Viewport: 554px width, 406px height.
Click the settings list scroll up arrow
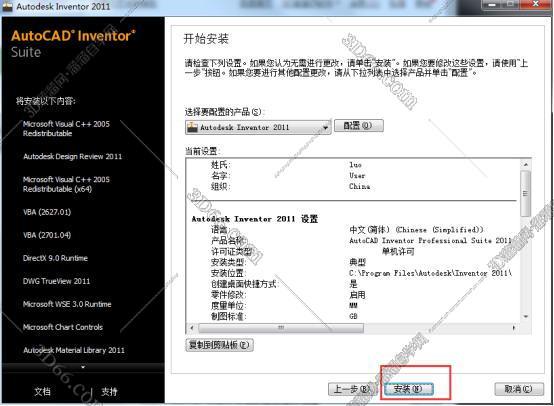click(x=526, y=165)
